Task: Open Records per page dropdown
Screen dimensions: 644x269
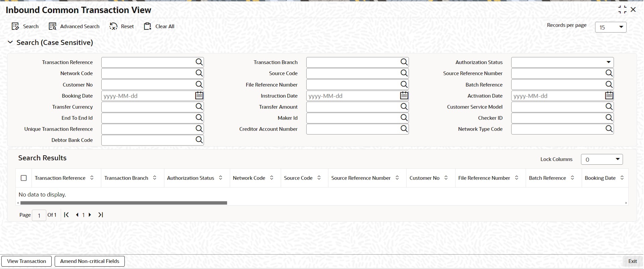Action: (x=611, y=27)
